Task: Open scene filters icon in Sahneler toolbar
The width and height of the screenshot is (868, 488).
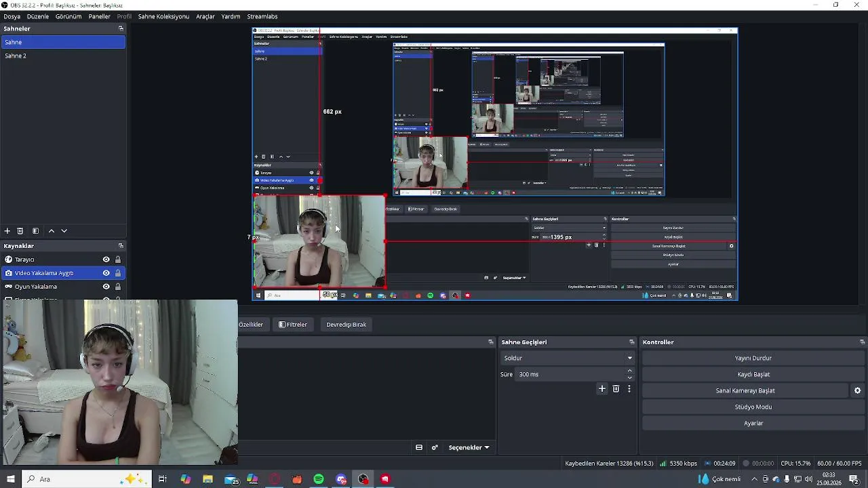Action: [x=36, y=231]
